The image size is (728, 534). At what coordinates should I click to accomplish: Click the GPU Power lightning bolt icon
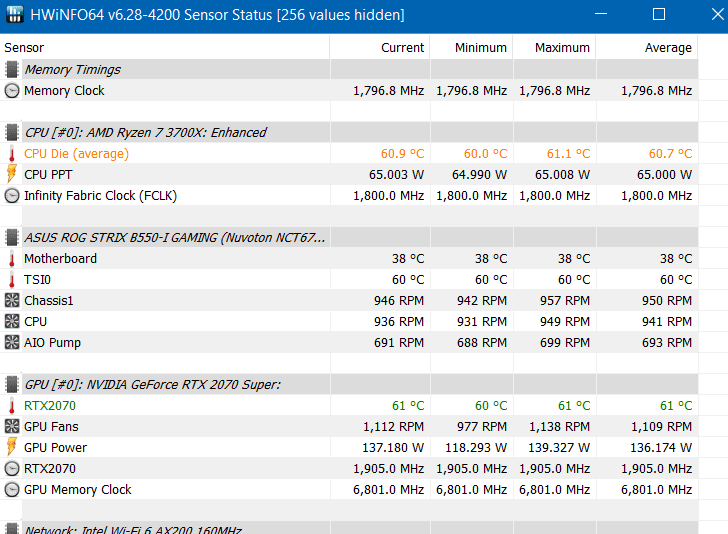pos(12,447)
